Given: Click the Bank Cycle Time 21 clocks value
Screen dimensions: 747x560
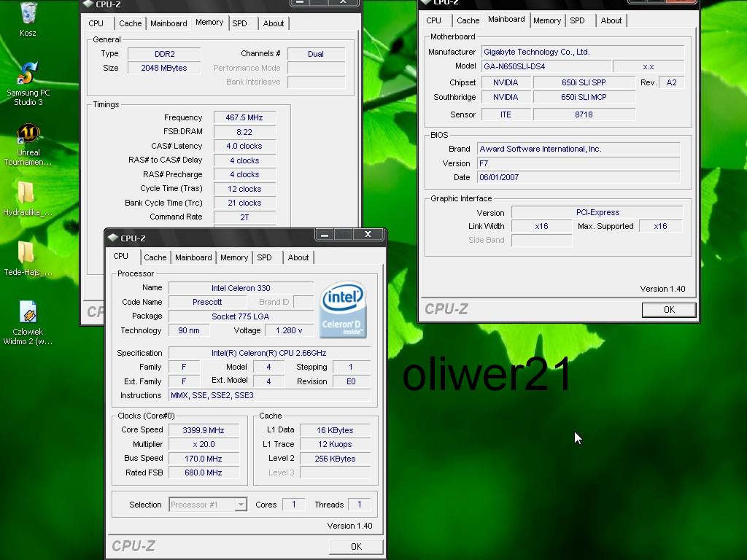Looking at the screenshot, I should (x=244, y=203).
